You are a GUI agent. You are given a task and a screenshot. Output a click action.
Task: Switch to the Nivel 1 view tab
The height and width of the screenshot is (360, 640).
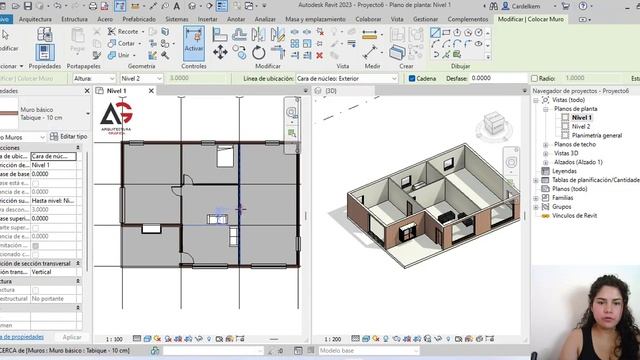[116, 91]
